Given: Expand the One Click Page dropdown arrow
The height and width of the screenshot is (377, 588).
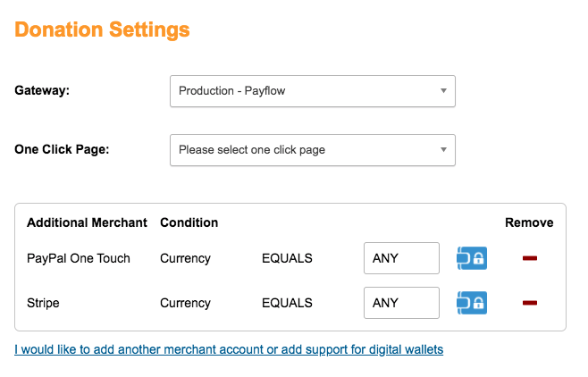Looking at the screenshot, I should point(443,149).
